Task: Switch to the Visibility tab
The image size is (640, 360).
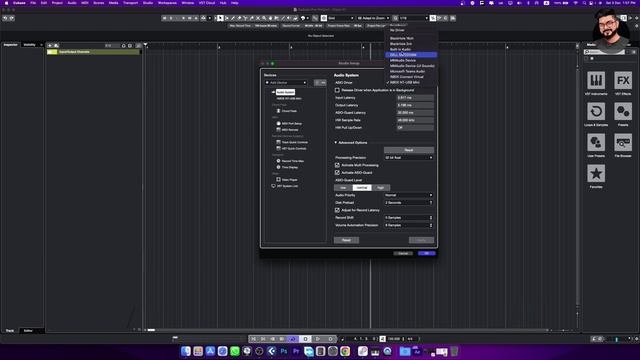Action: tap(29, 45)
